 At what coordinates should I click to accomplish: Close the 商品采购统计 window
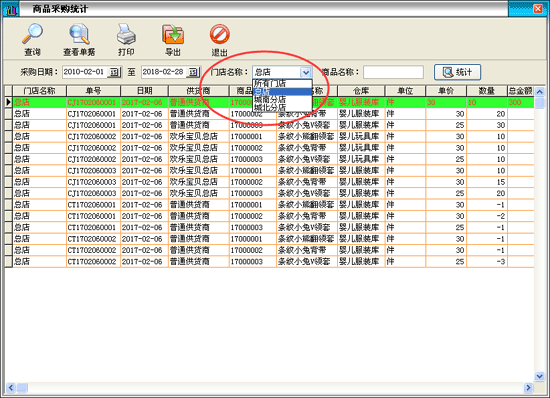pyautogui.click(x=538, y=8)
